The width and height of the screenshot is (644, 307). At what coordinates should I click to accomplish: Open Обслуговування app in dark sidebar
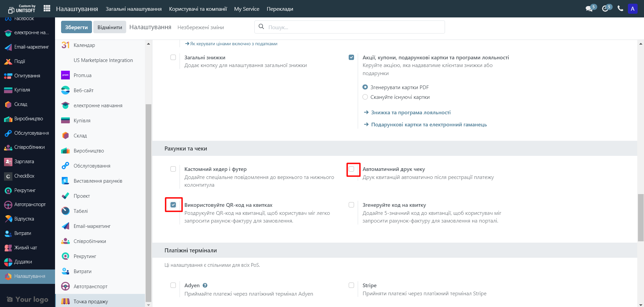28,133
